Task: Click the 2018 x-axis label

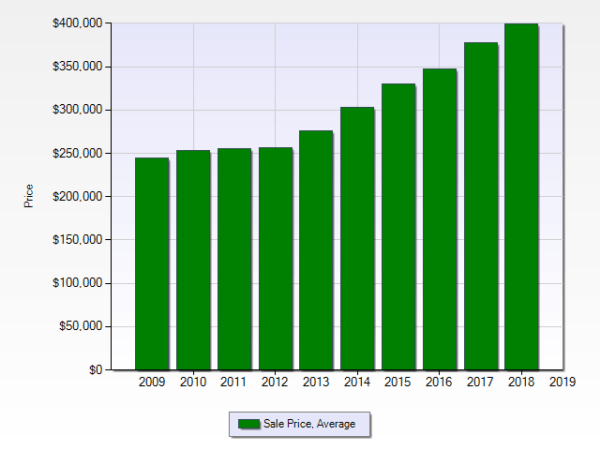Action: coord(521,382)
